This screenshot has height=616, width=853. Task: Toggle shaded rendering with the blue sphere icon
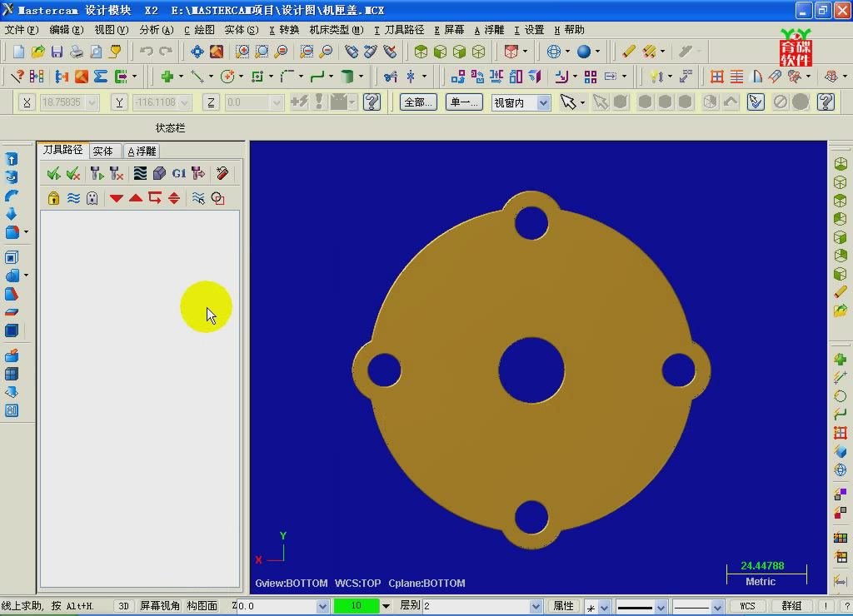(584, 52)
